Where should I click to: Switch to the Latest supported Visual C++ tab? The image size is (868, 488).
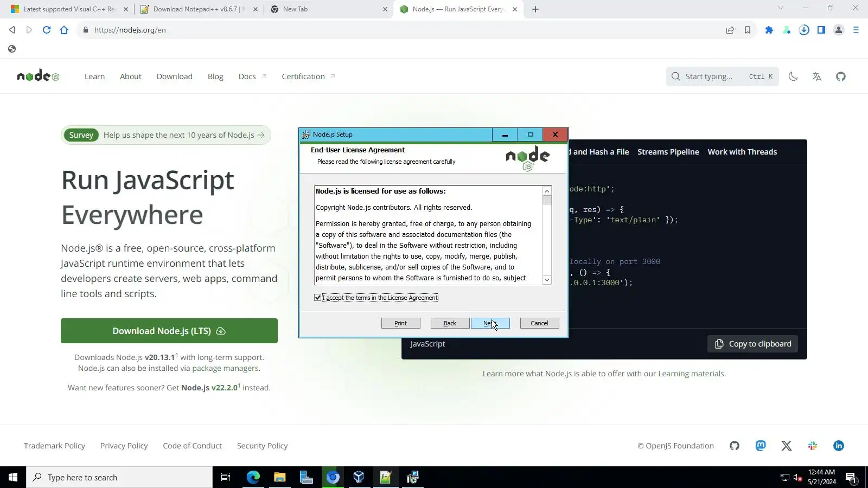(x=69, y=9)
